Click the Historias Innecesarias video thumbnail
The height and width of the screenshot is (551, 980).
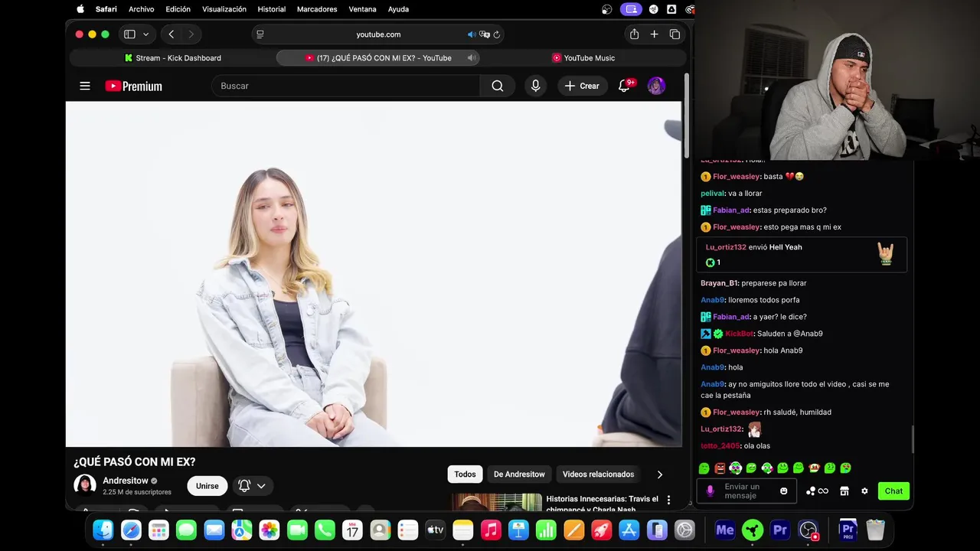496,502
